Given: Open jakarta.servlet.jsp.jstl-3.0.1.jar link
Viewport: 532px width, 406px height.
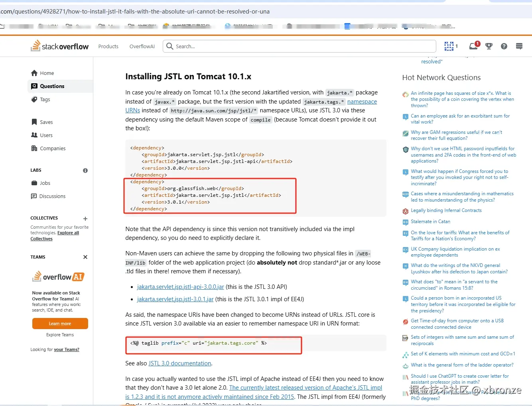Looking at the screenshot, I should point(175,299).
